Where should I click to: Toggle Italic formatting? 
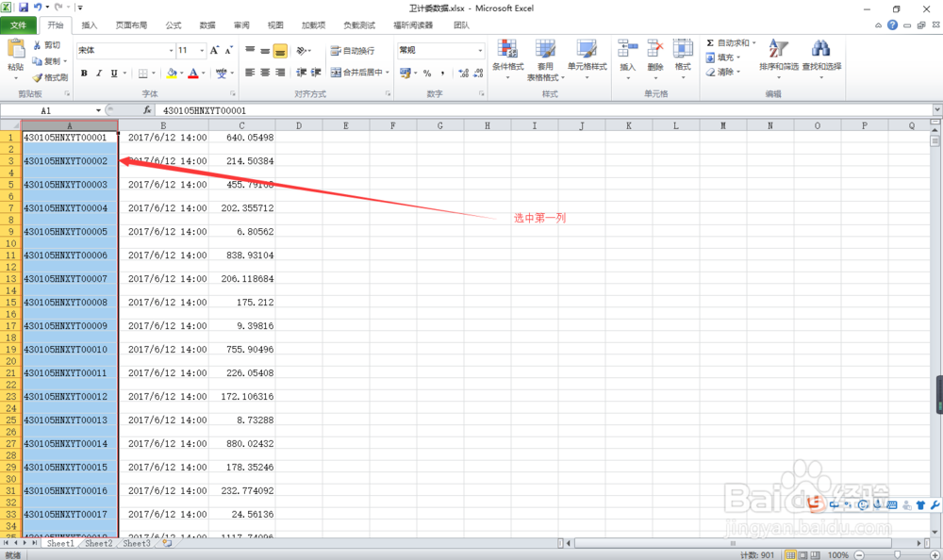click(99, 74)
